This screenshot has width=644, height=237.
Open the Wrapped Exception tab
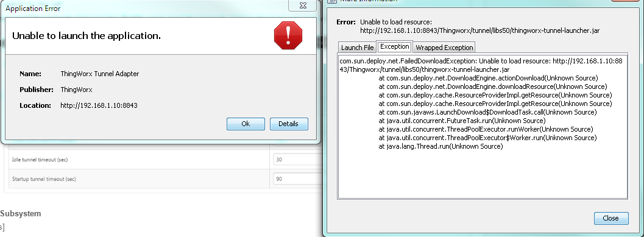click(x=444, y=48)
